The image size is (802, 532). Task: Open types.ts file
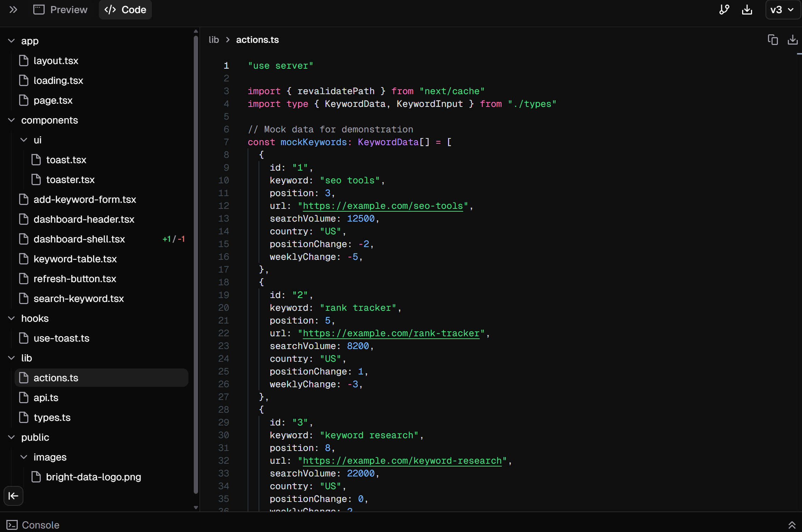101,417
